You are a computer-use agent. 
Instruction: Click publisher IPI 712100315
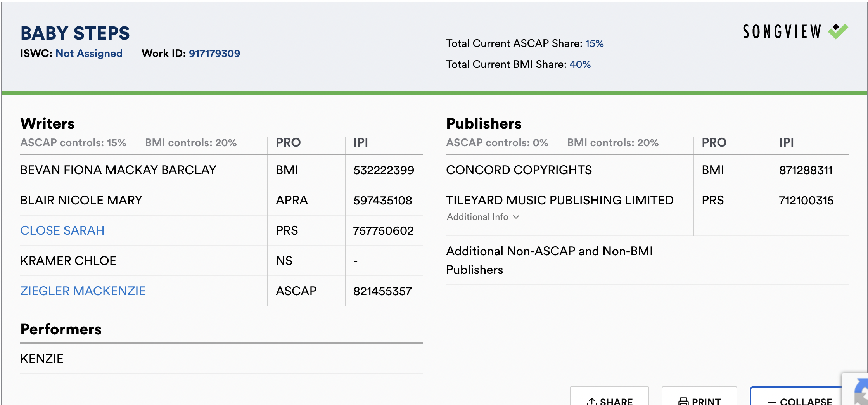806,200
